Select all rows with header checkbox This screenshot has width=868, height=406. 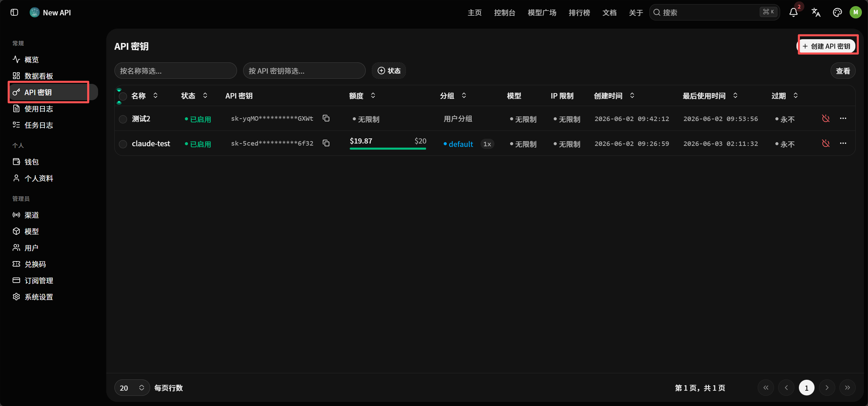point(123,96)
